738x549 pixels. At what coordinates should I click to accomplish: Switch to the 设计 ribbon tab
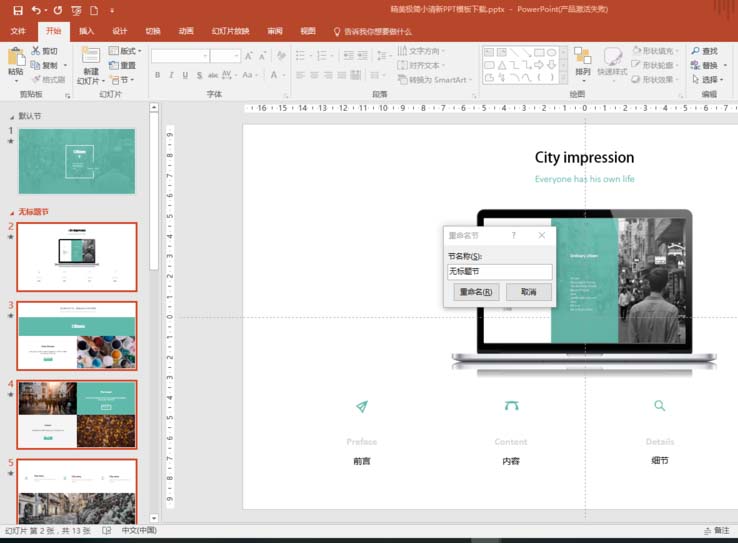(120, 31)
